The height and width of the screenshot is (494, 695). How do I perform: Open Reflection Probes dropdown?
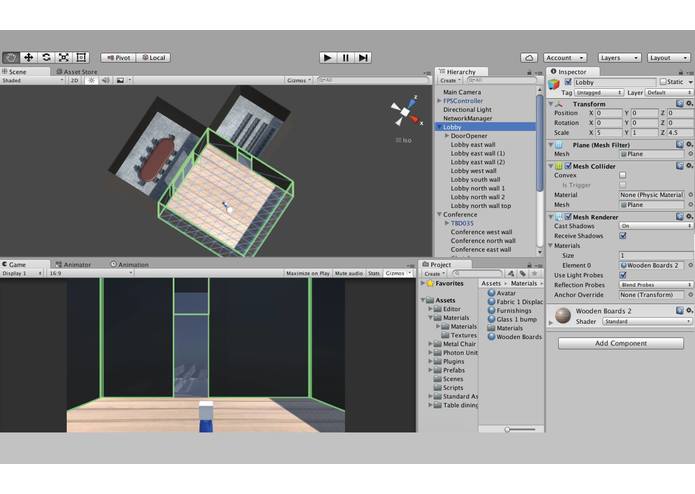[656, 285]
